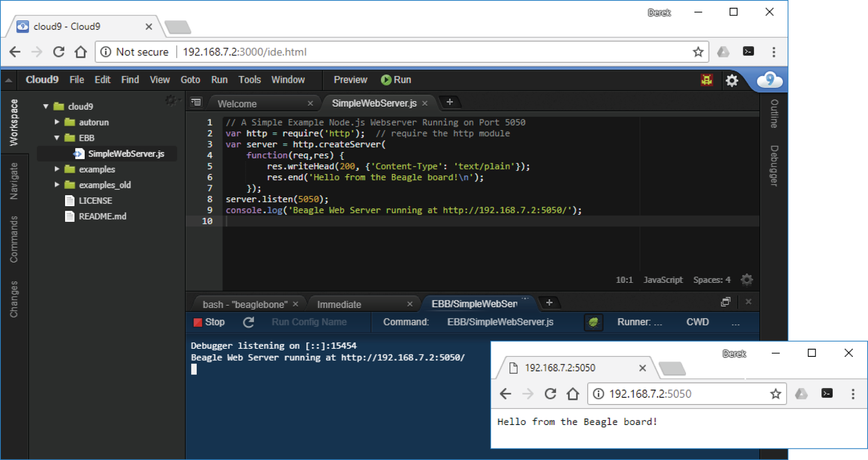Switch to the bash beaglebone terminal tab
This screenshot has height=460, width=868.
(x=245, y=304)
